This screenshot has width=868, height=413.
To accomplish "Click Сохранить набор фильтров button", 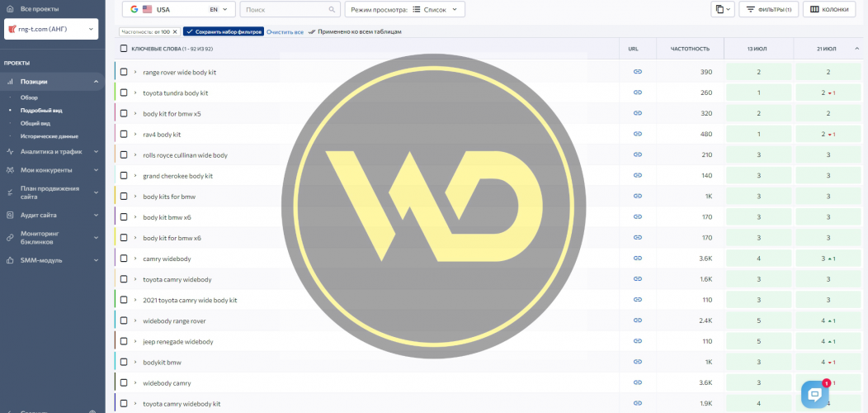I will pyautogui.click(x=224, y=31).
